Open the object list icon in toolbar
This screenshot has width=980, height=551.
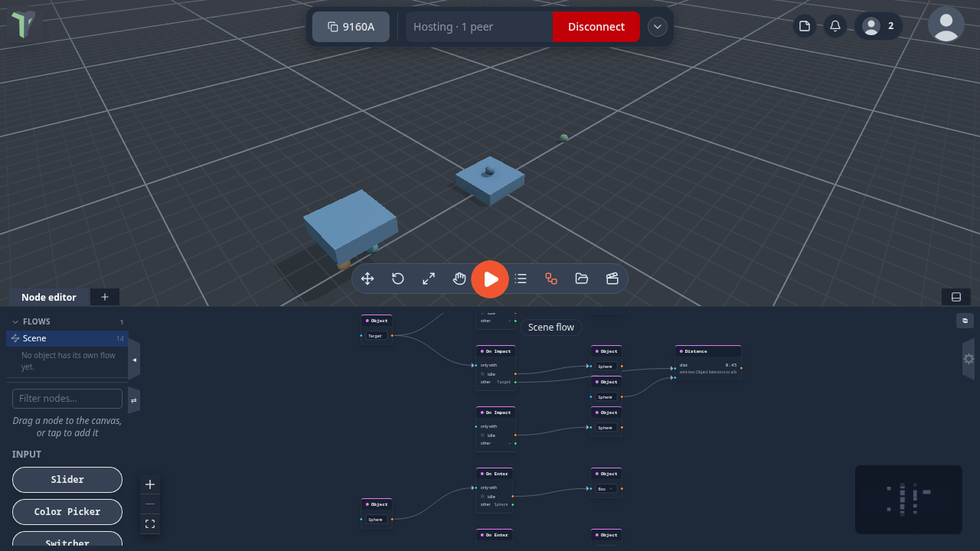tap(521, 279)
